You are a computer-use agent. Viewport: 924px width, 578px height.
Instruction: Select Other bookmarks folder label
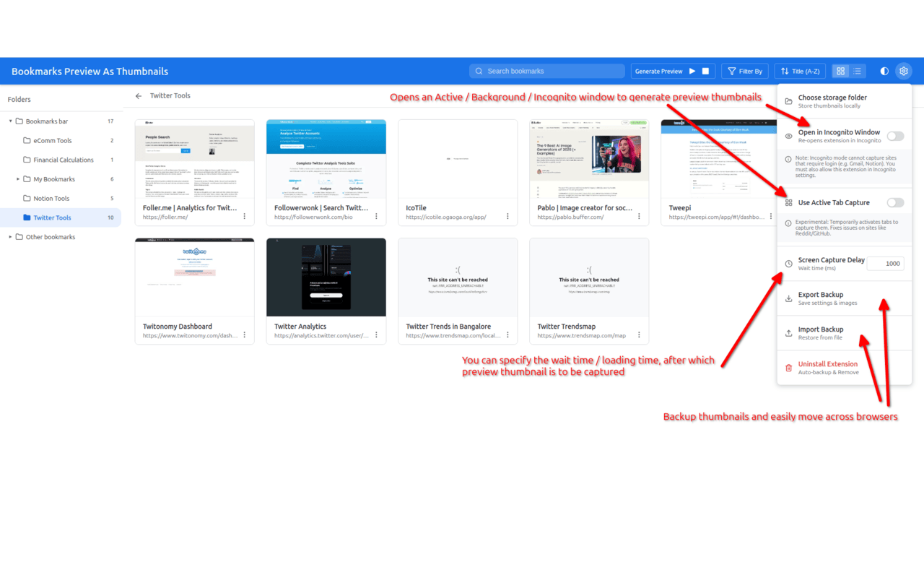coord(51,237)
